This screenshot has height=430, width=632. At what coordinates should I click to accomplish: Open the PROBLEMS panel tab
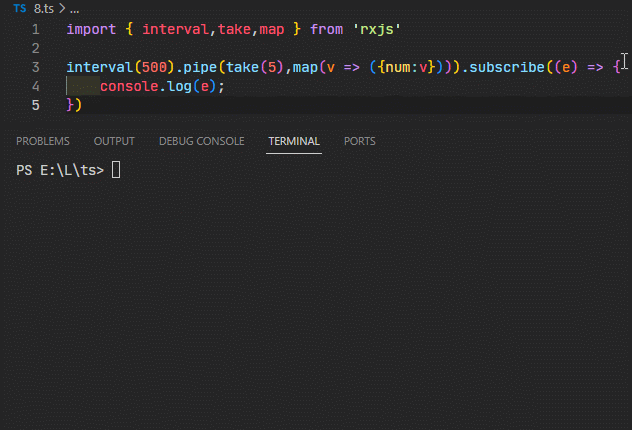tap(43, 141)
